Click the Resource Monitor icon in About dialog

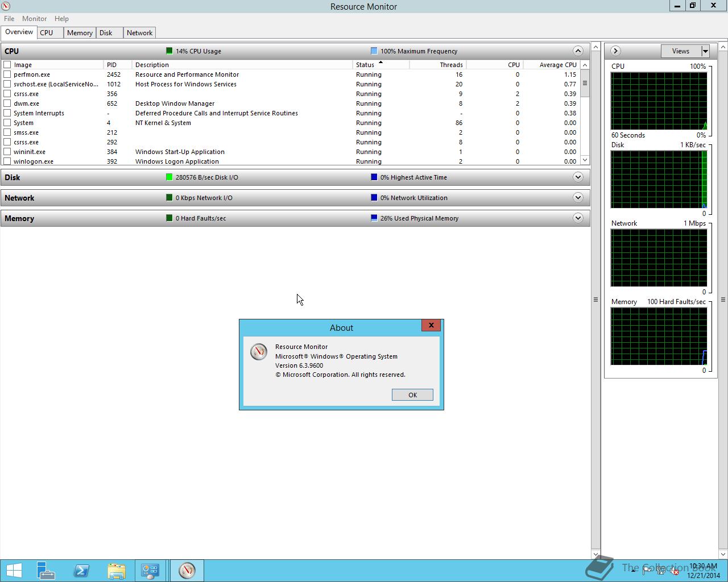coord(259,351)
